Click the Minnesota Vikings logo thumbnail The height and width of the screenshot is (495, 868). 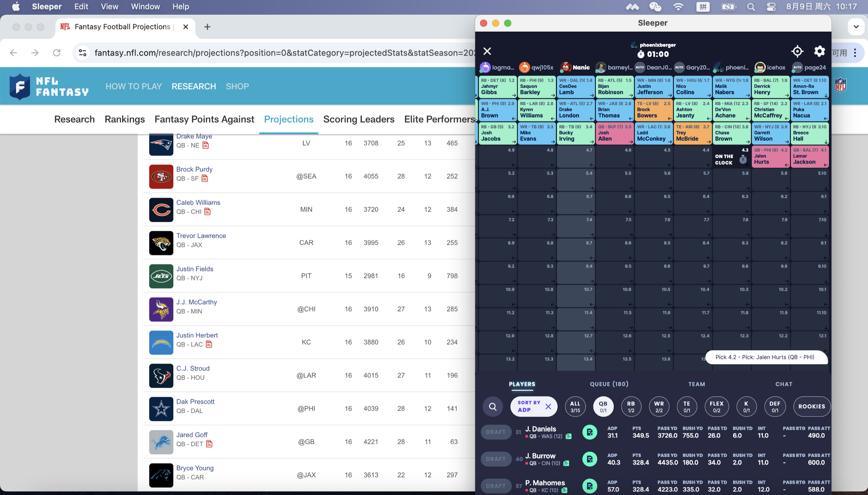click(161, 309)
